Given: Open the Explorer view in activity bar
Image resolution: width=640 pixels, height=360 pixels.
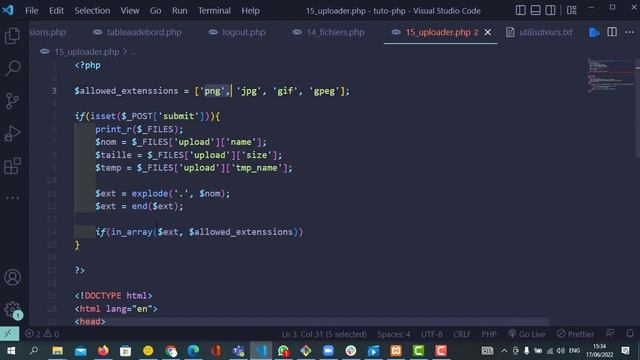Looking at the screenshot, I should [x=12, y=36].
